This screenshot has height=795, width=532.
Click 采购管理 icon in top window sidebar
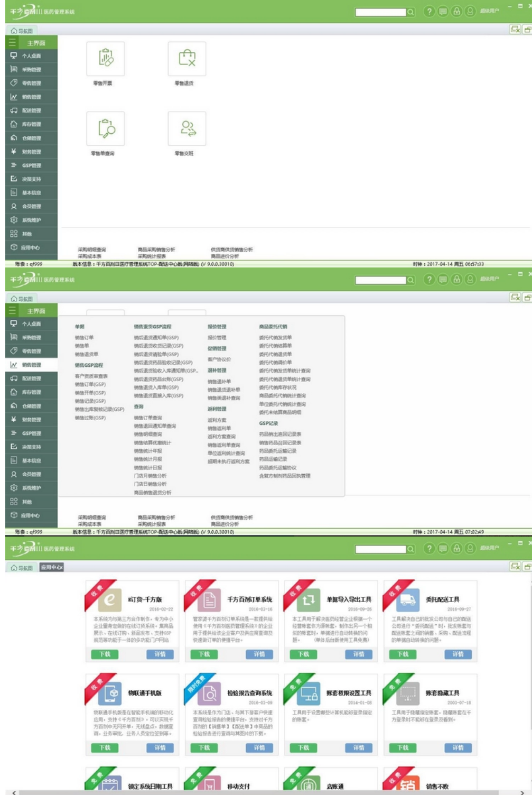coord(14,69)
